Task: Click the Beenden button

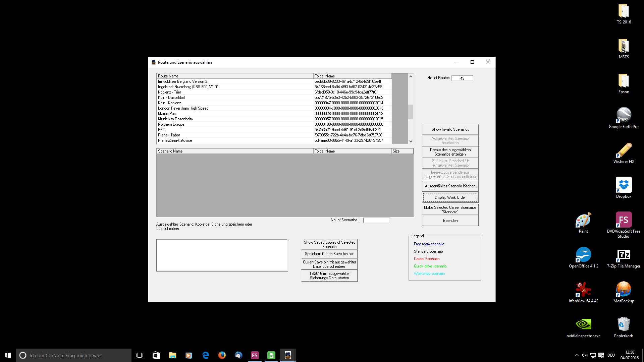Action: point(450,221)
